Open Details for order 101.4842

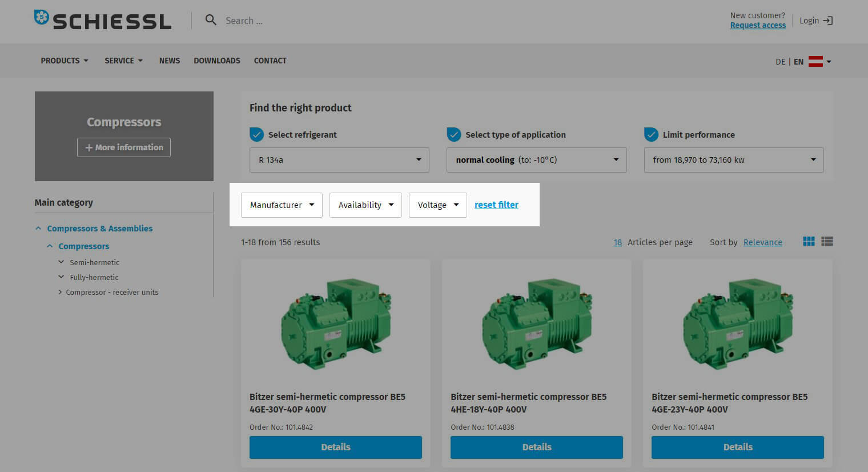[335, 447]
